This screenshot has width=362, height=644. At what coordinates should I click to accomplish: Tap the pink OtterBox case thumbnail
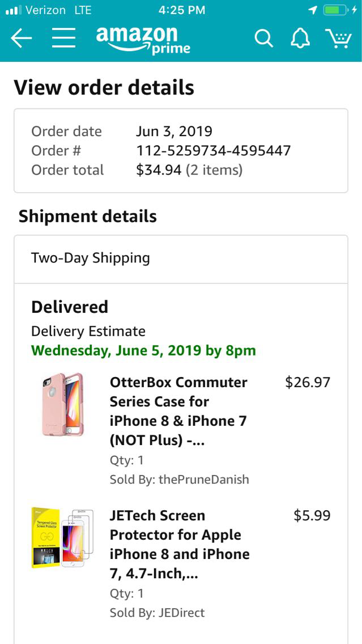tap(62, 404)
